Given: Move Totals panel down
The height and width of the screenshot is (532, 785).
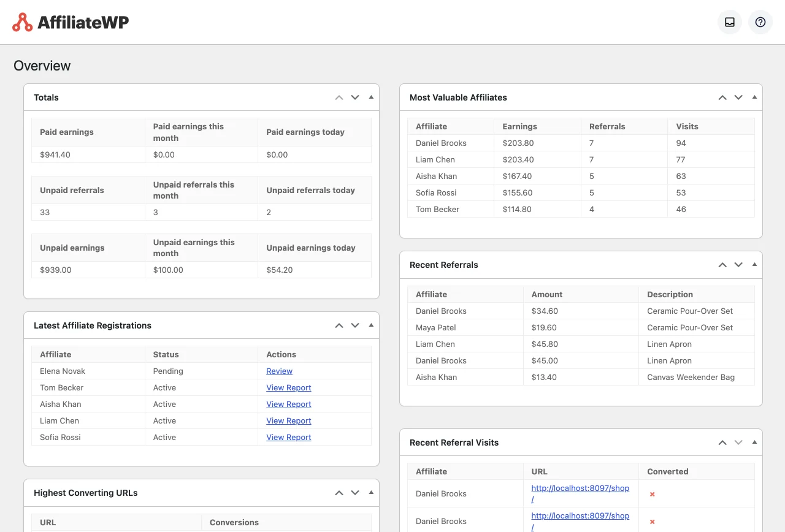Looking at the screenshot, I should [355, 97].
